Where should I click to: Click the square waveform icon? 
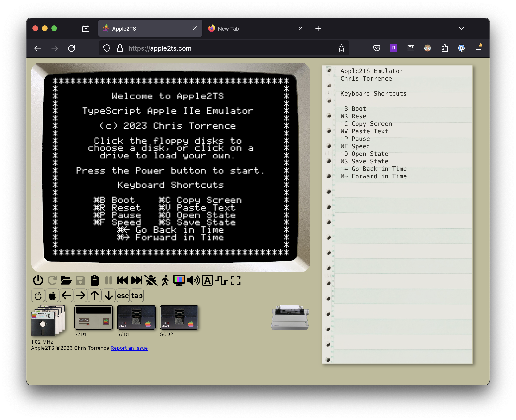pyautogui.click(x=221, y=281)
